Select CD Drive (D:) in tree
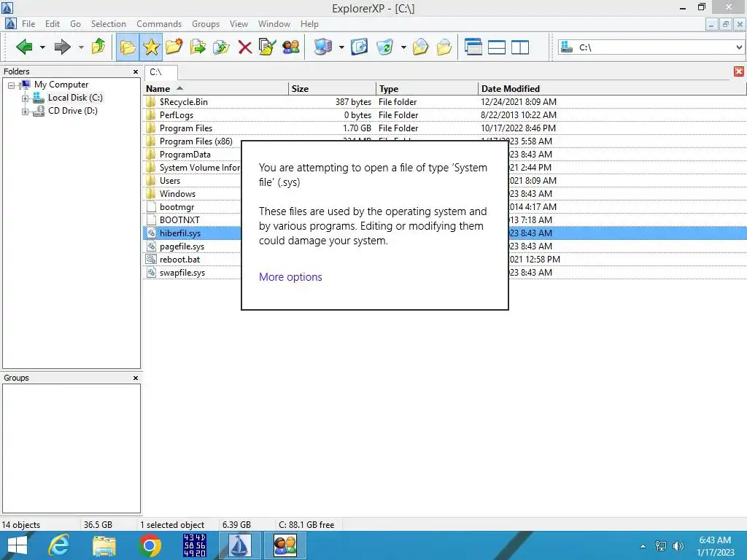The height and width of the screenshot is (560, 747). tap(72, 111)
